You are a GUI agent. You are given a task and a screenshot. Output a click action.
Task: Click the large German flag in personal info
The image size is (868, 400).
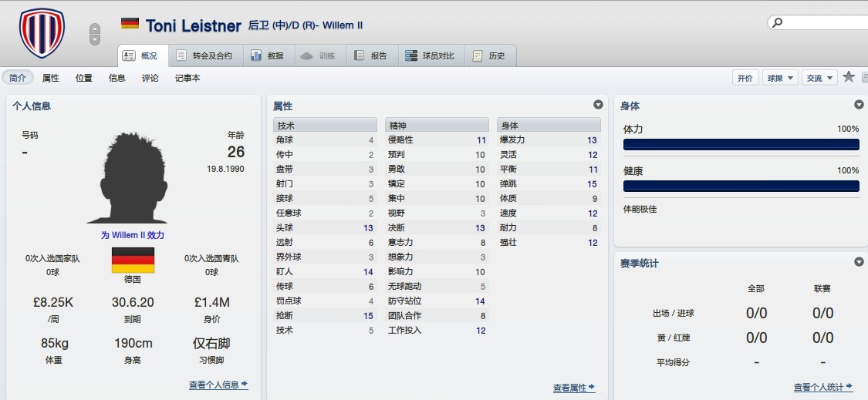point(133,260)
